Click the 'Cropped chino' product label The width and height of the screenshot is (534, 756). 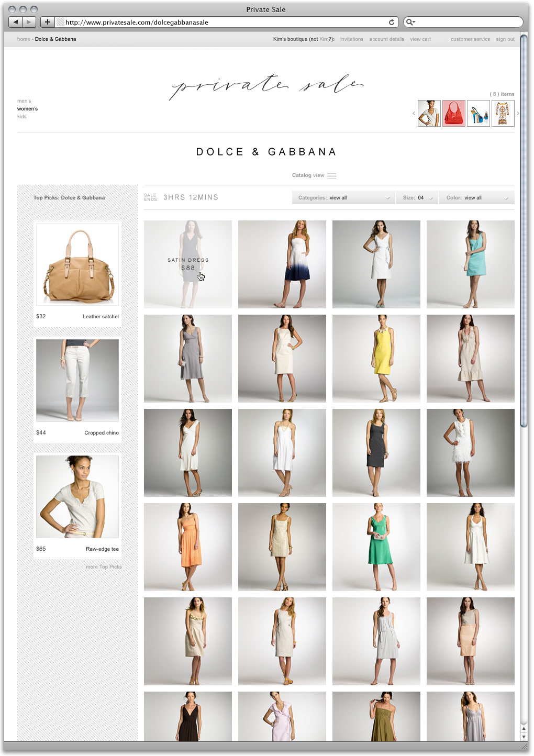click(x=102, y=433)
